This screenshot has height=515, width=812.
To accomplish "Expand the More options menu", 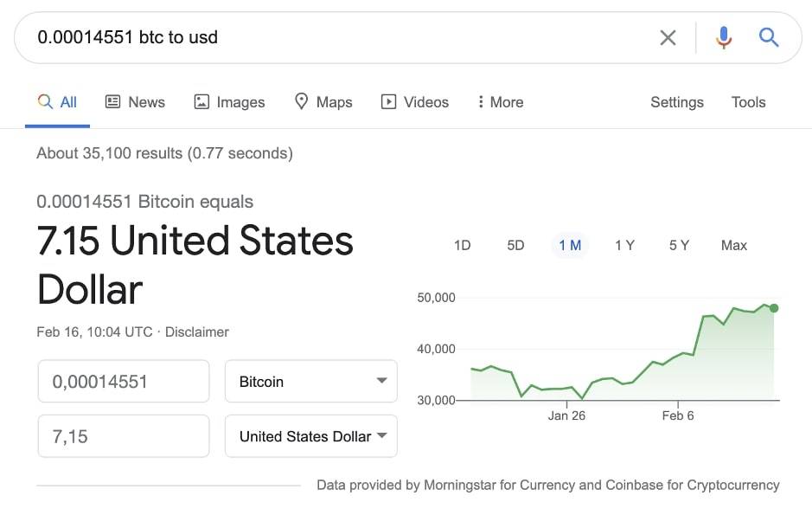I will pyautogui.click(x=500, y=102).
